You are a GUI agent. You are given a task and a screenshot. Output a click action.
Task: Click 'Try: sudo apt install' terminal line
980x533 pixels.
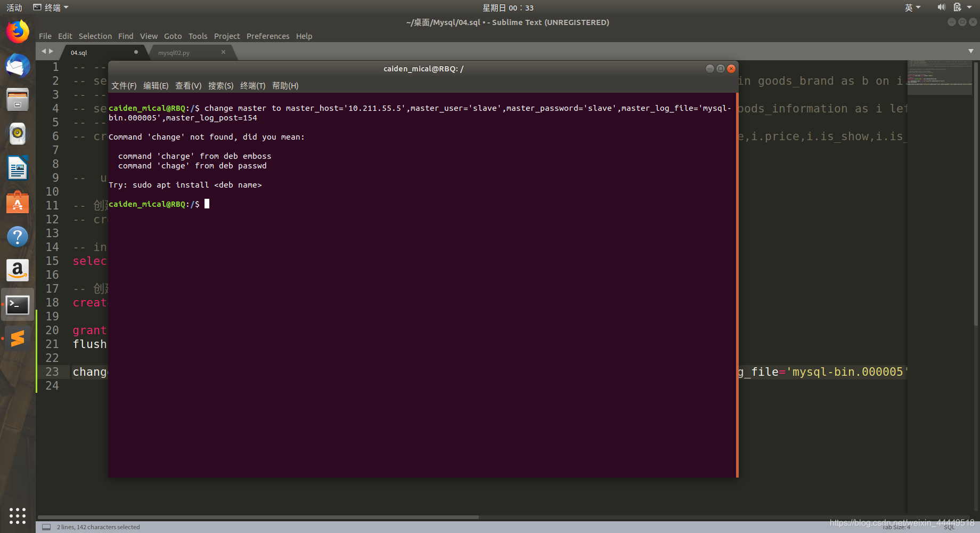[185, 185]
